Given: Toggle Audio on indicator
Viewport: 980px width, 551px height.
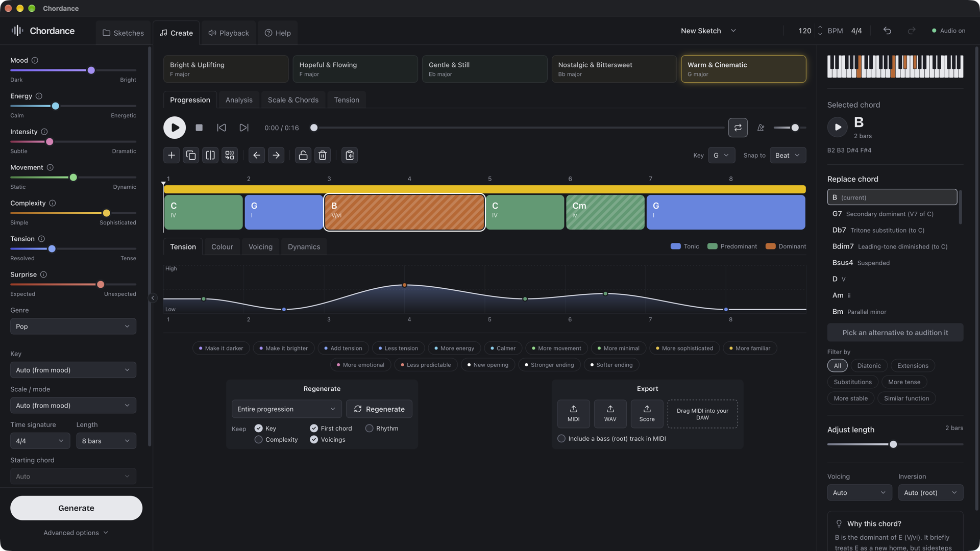Looking at the screenshot, I should pos(948,31).
